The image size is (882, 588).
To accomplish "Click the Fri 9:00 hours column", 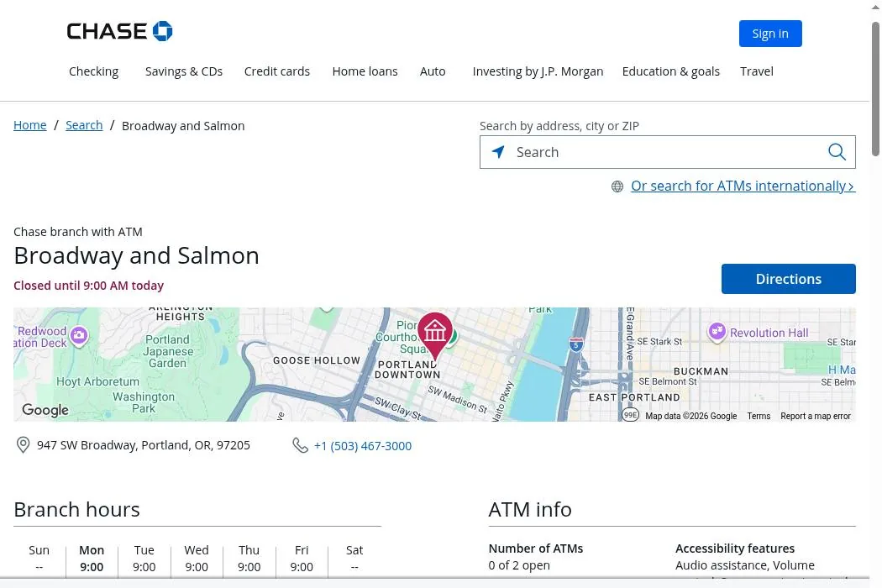I will [x=302, y=558].
